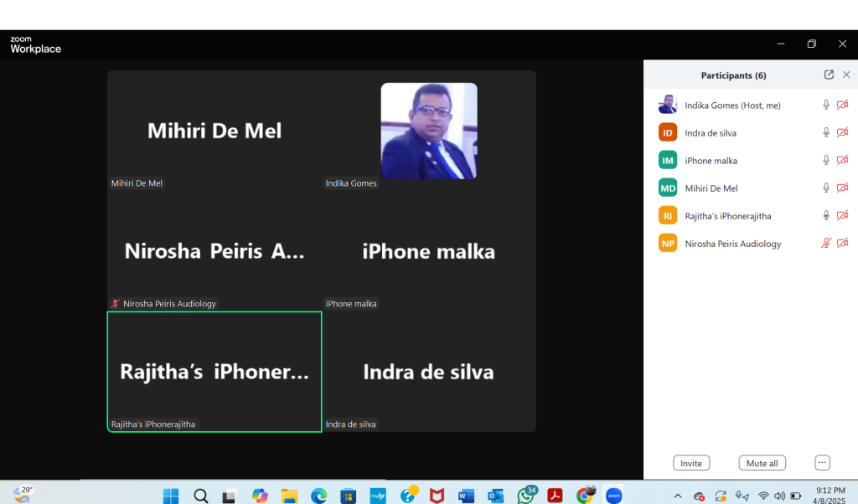The image size is (858, 504).
Task: Open WhatsApp from the taskbar
Action: click(x=526, y=496)
